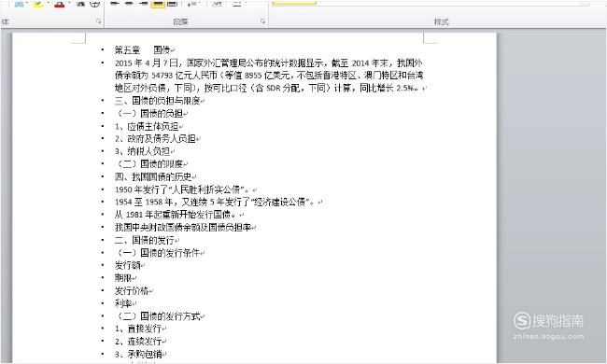Viewport: 607px width, 364px height.
Task: Open the highlight color dropdown arrow
Action: point(48,3)
